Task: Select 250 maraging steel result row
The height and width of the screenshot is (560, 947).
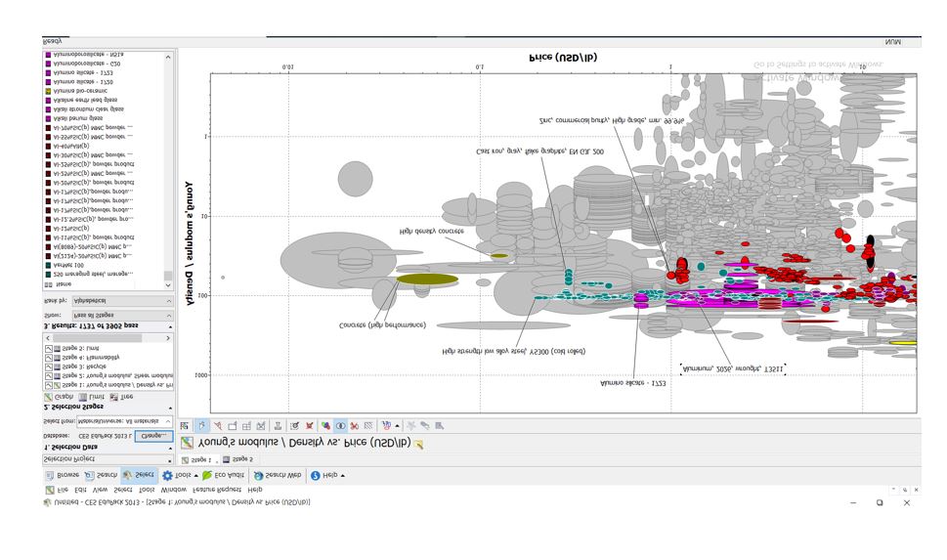Action: point(93,275)
